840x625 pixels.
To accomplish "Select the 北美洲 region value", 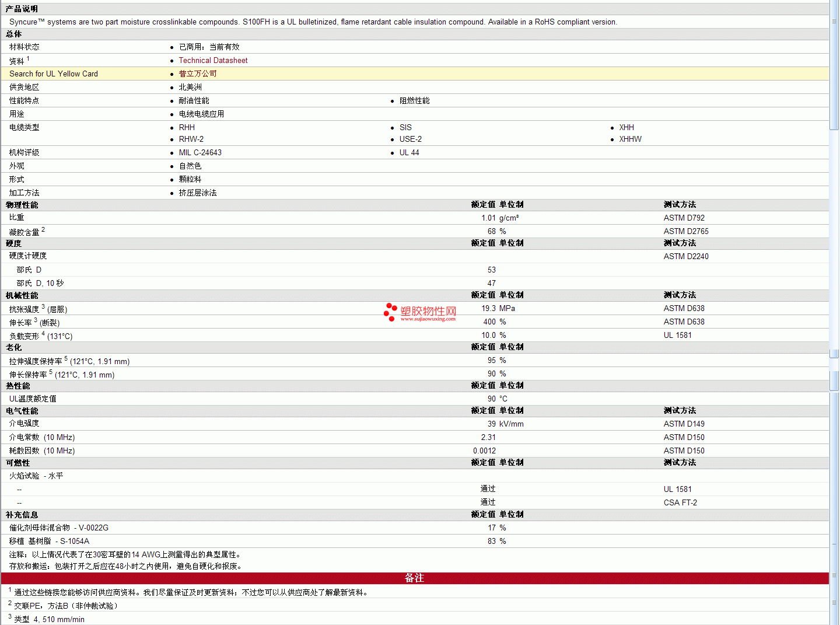I will (190, 87).
